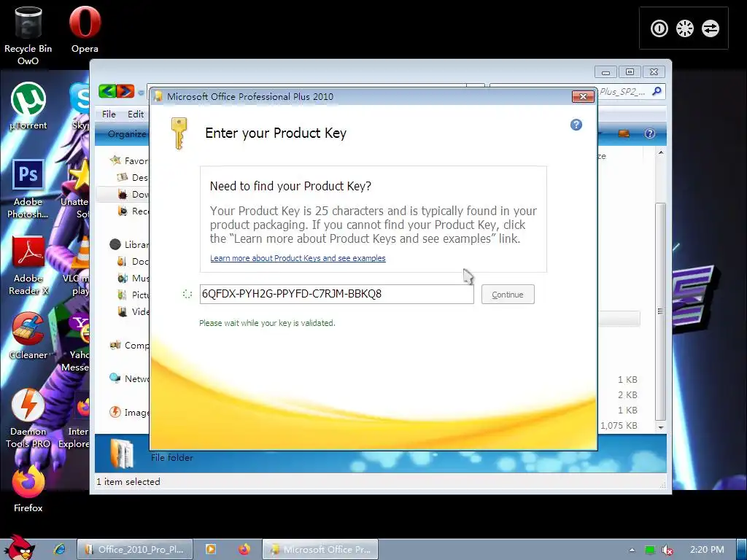747x560 pixels.
Task: Click the 2 KB file size entry
Action: [627, 394]
